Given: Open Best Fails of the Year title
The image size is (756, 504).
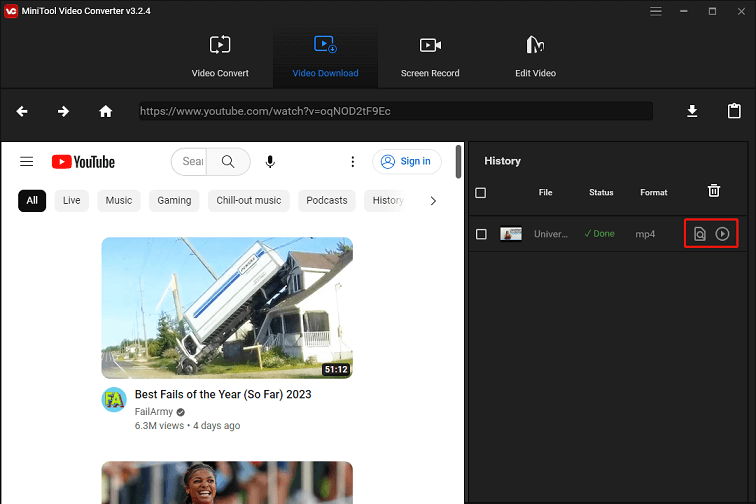Looking at the screenshot, I should 223,395.
